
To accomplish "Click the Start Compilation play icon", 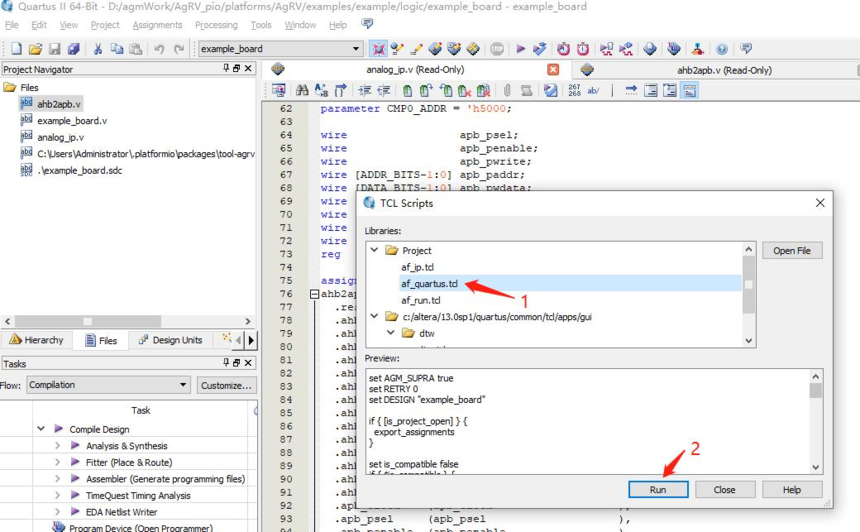I will tap(520, 49).
